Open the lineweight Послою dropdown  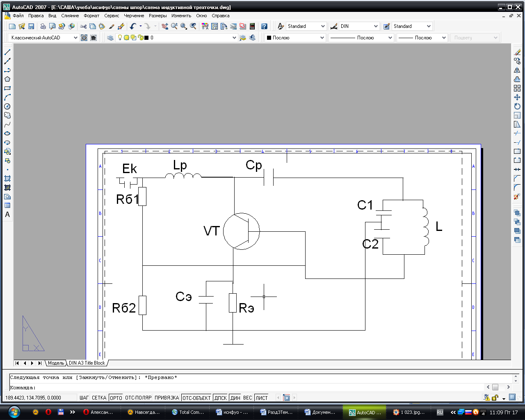[444, 37]
